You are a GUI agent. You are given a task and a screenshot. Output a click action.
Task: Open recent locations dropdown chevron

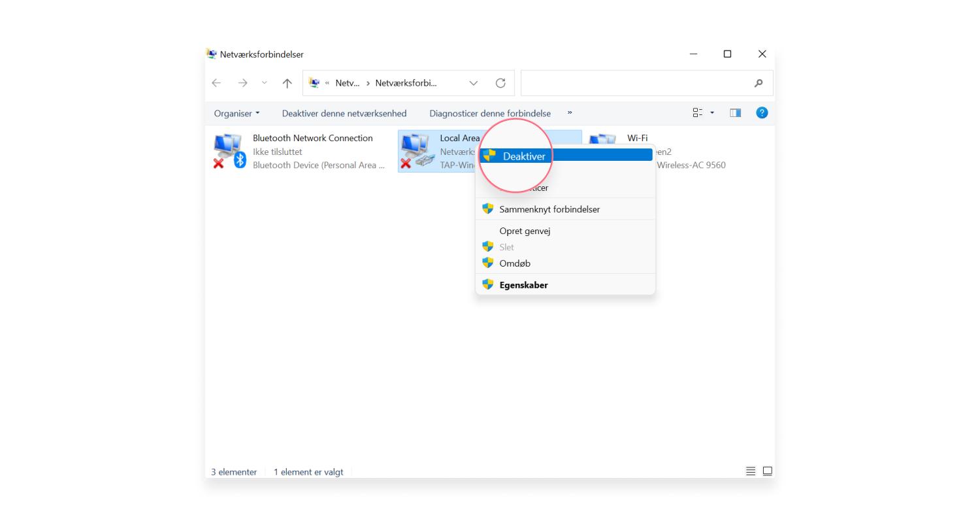click(x=264, y=83)
